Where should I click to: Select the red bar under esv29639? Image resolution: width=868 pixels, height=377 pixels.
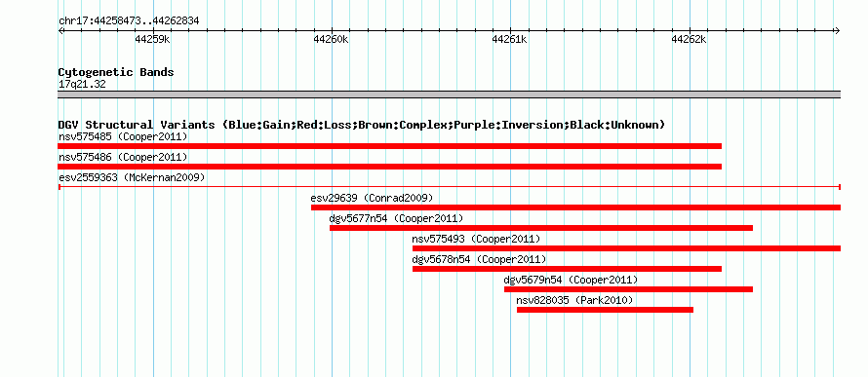575,207
